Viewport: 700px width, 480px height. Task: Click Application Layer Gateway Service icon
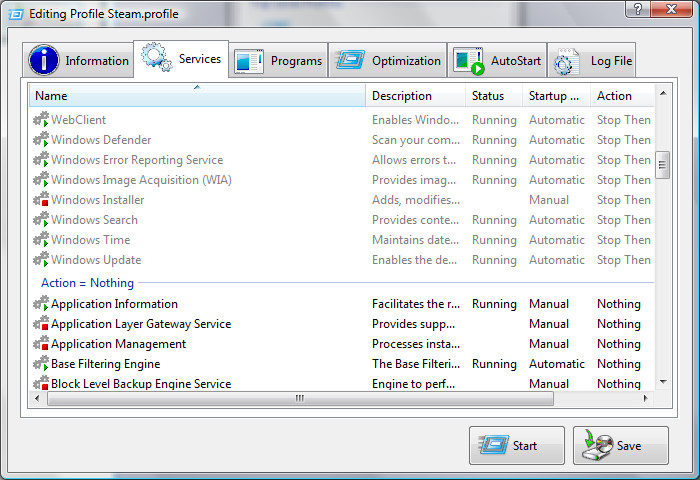click(41, 323)
